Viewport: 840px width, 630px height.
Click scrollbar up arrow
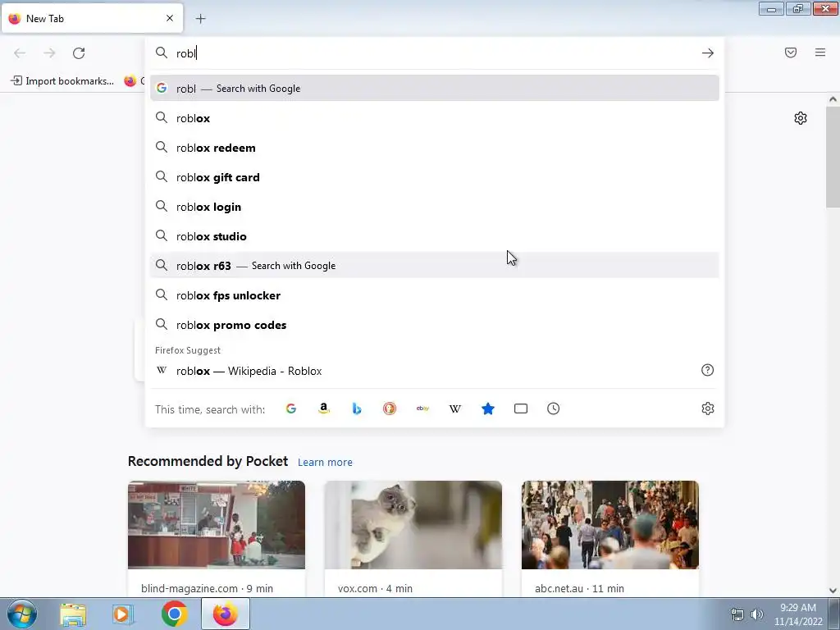coord(833,99)
